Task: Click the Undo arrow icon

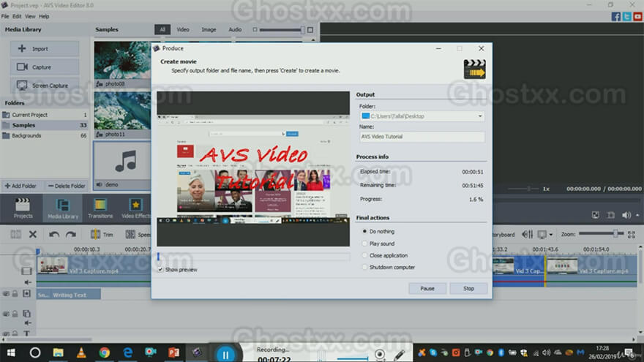Action: (54, 234)
